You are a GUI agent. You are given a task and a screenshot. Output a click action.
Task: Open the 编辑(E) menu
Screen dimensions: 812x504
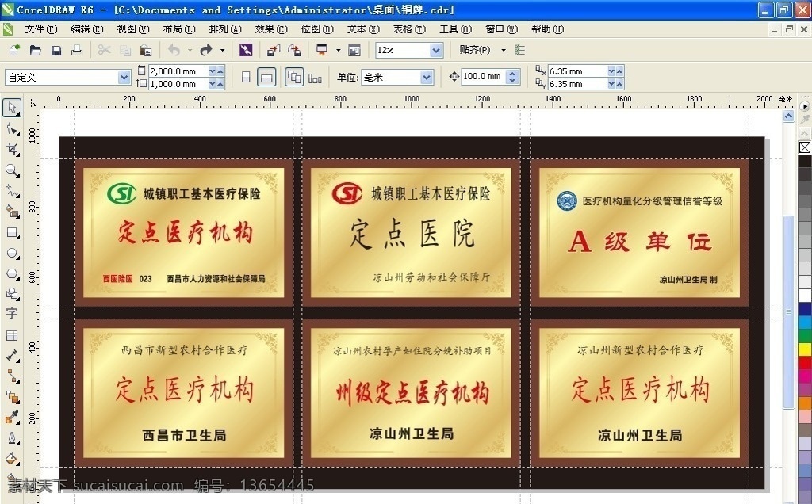(87, 29)
